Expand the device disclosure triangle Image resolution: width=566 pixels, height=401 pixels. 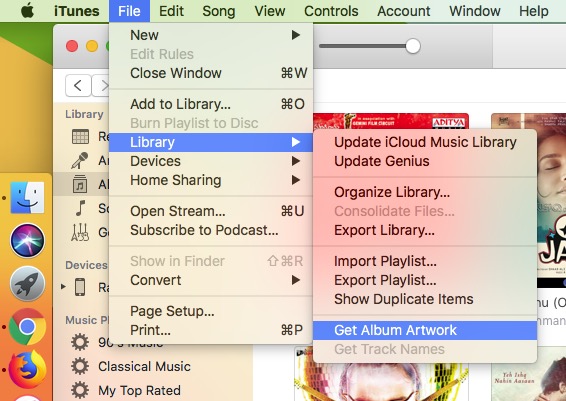(64, 287)
